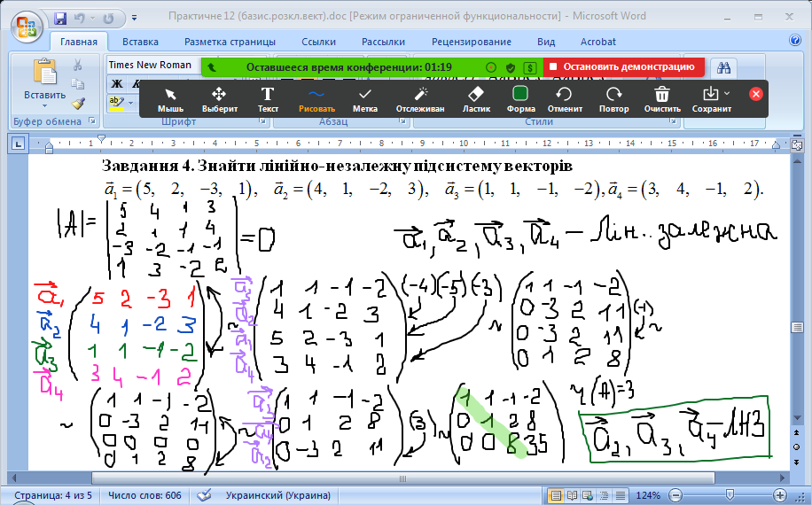Click the Paste clipboard icon
Screen dimensions: 812x505
[44, 72]
